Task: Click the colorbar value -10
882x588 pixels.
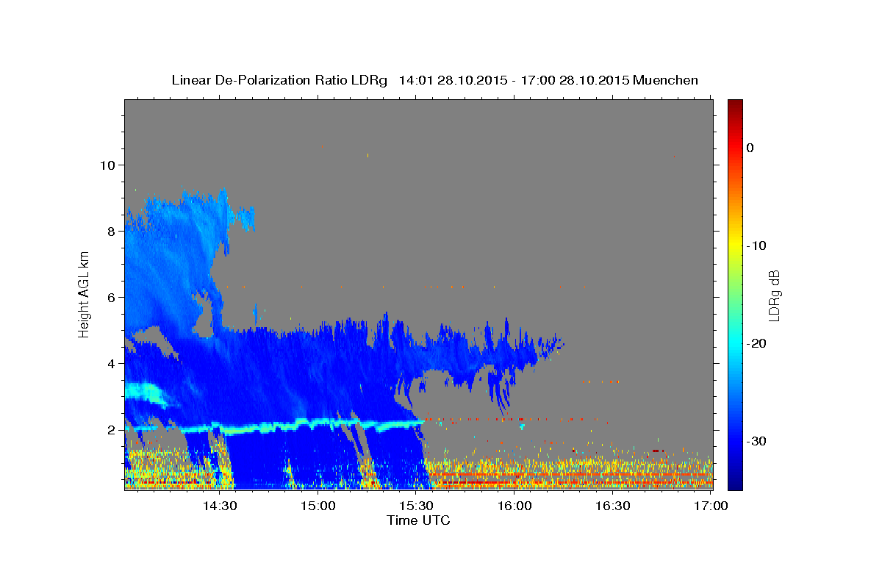Action: coord(756,245)
